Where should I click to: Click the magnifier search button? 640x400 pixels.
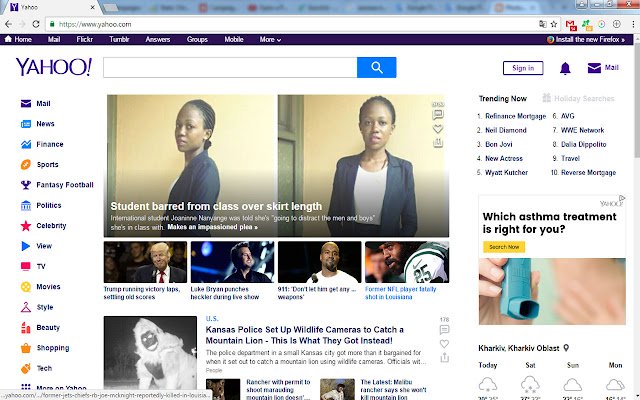click(x=377, y=68)
